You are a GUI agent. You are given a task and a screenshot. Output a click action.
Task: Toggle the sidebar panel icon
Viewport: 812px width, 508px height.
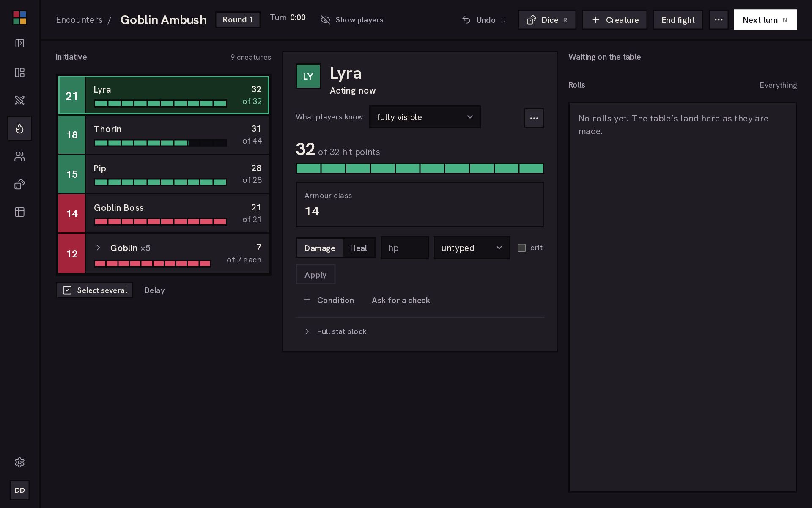pyautogui.click(x=19, y=43)
